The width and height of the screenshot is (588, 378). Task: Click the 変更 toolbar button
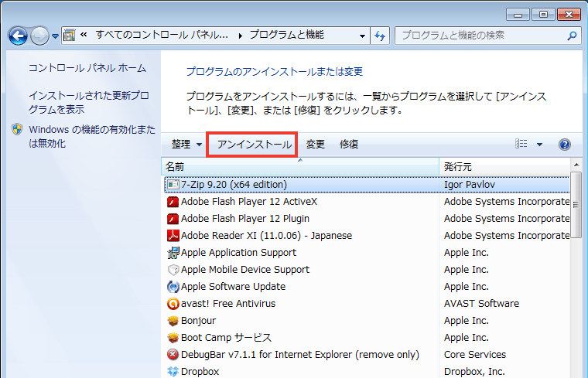pos(316,145)
